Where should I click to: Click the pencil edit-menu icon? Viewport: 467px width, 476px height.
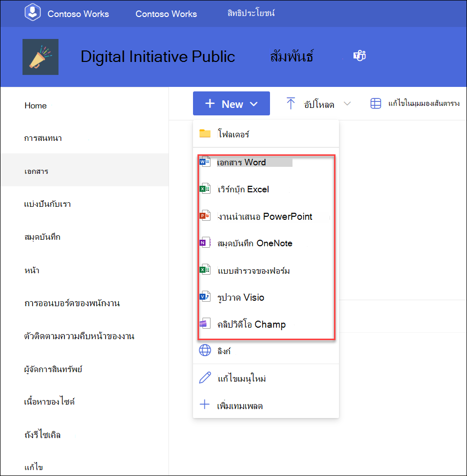pyautogui.click(x=205, y=377)
